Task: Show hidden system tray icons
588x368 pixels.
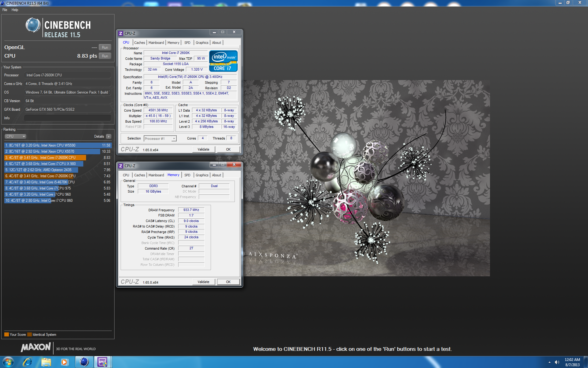Action: tap(549, 362)
